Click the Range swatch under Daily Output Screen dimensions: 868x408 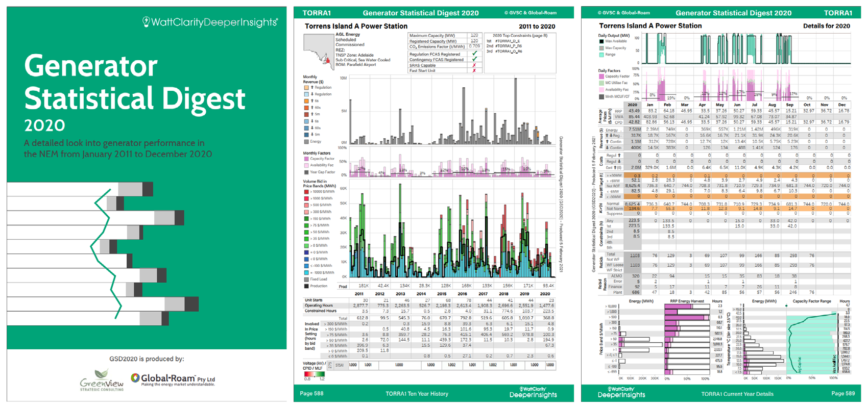pyautogui.click(x=601, y=54)
